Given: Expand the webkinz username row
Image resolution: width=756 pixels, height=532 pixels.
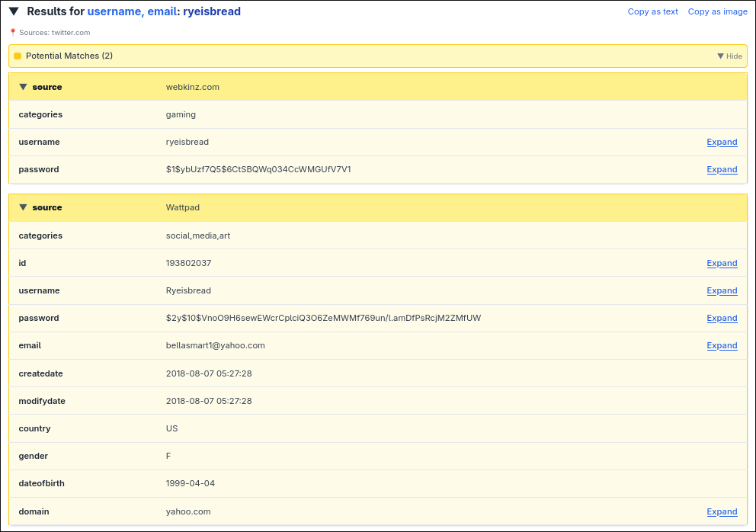Looking at the screenshot, I should click(x=722, y=142).
